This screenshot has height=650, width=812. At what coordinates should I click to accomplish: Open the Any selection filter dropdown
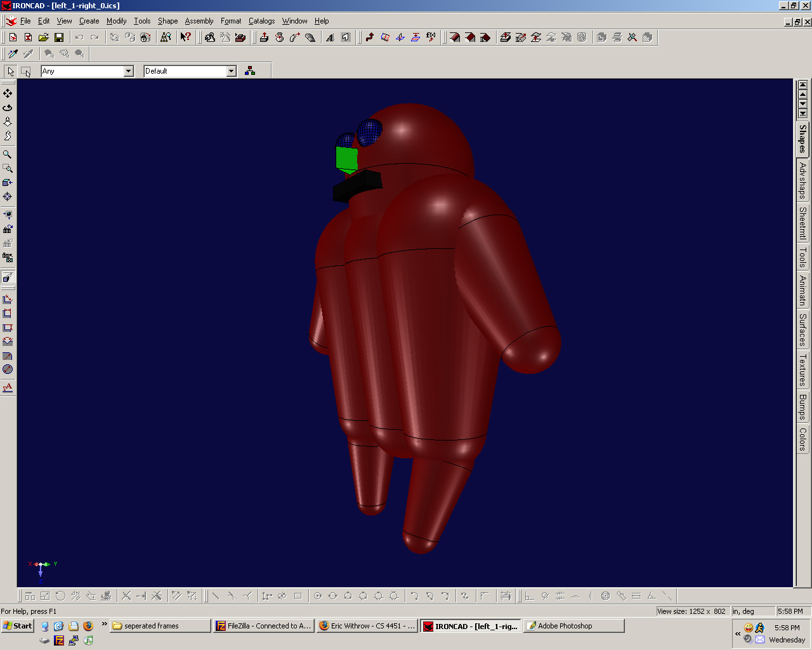point(129,71)
